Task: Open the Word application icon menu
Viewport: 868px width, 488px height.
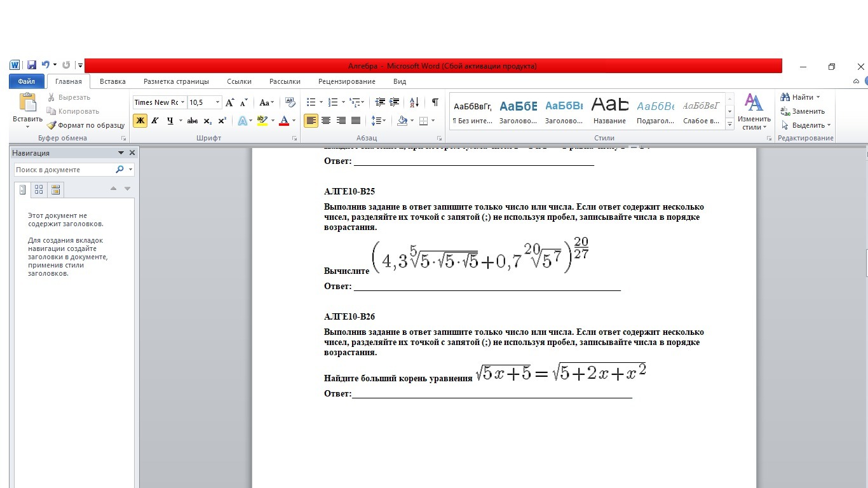Action: click(x=15, y=65)
